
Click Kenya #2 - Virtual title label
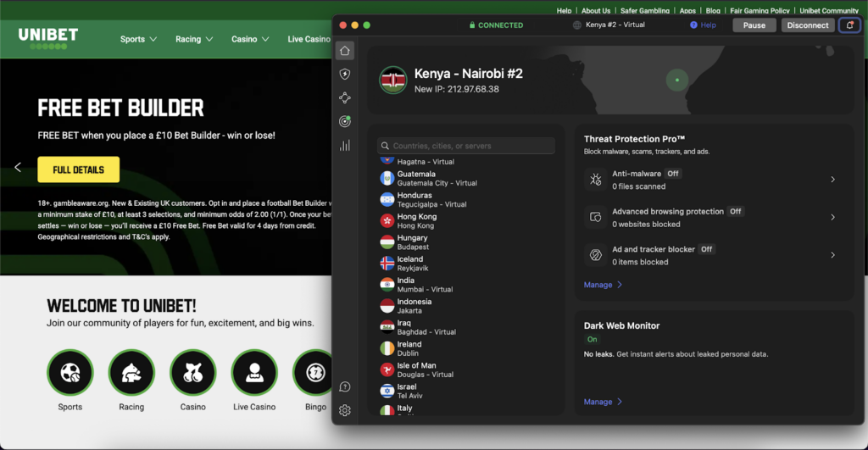615,25
